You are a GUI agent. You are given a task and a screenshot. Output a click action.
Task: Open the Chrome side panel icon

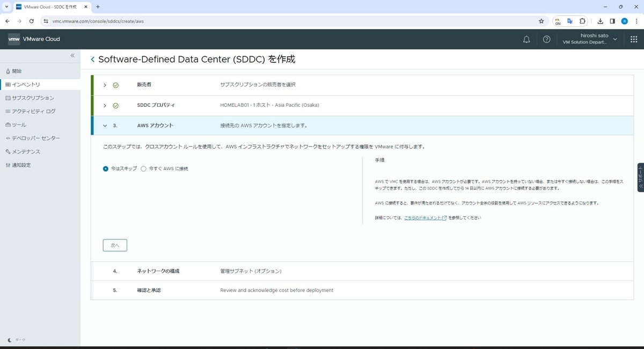[612, 21]
